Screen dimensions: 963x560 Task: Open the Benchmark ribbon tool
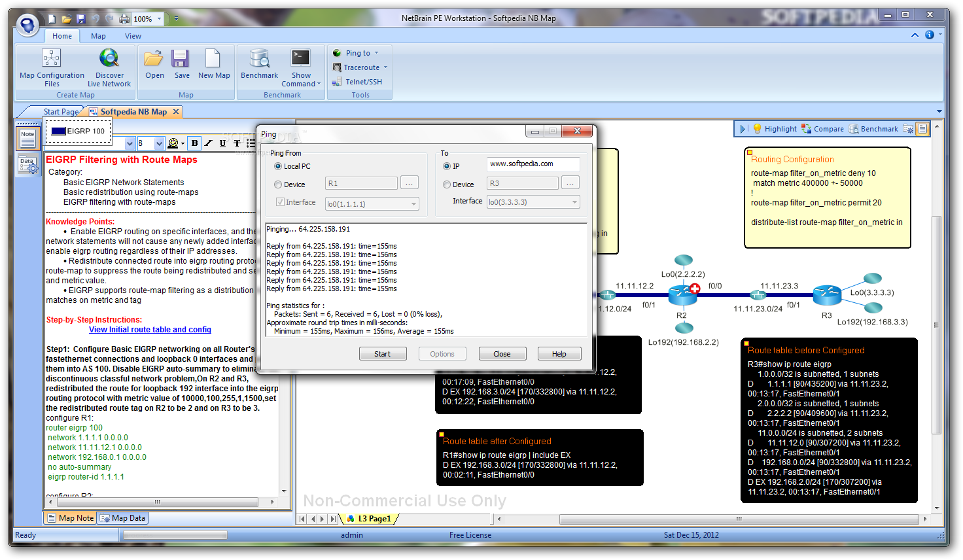pyautogui.click(x=259, y=64)
